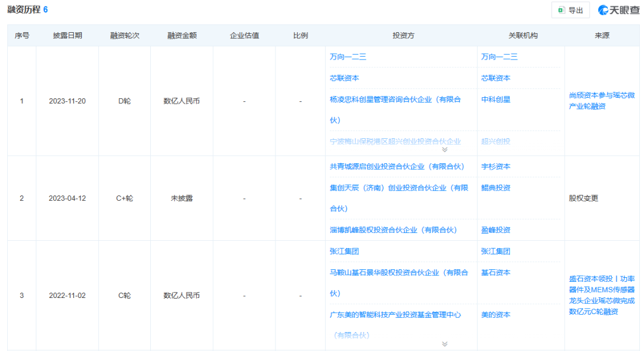Click the 导出 export button
The height and width of the screenshot is (351, 644).
570,10
